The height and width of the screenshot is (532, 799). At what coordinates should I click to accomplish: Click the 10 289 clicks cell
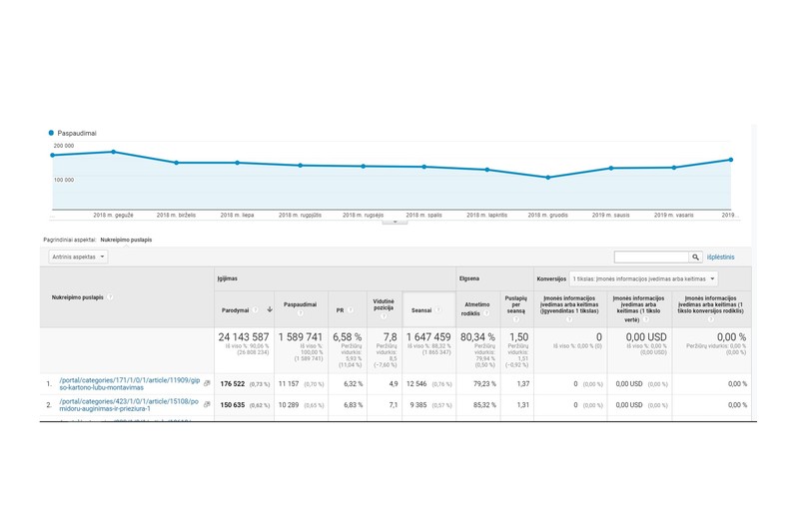[x=289, y=405]
